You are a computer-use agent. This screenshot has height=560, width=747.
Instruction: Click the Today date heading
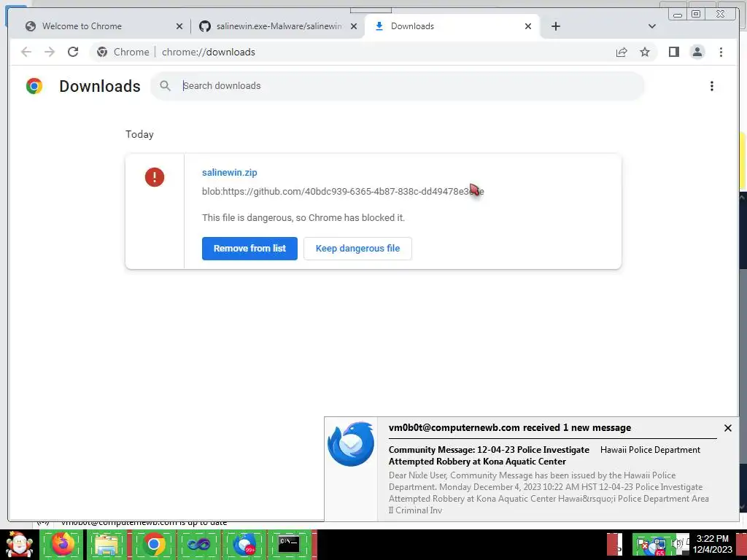(139, 134)
